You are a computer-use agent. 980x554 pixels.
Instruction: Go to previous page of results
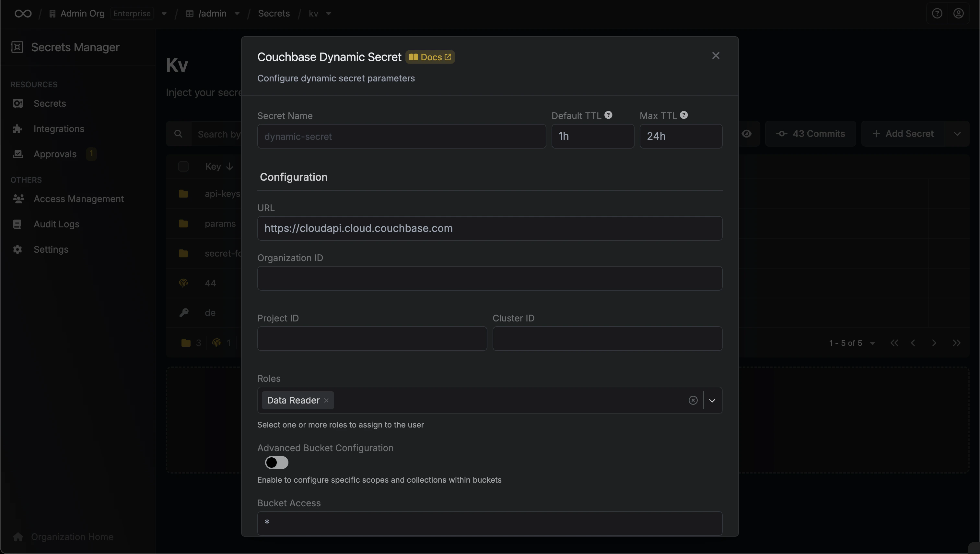pyautogui.click(x=913, y=343)
